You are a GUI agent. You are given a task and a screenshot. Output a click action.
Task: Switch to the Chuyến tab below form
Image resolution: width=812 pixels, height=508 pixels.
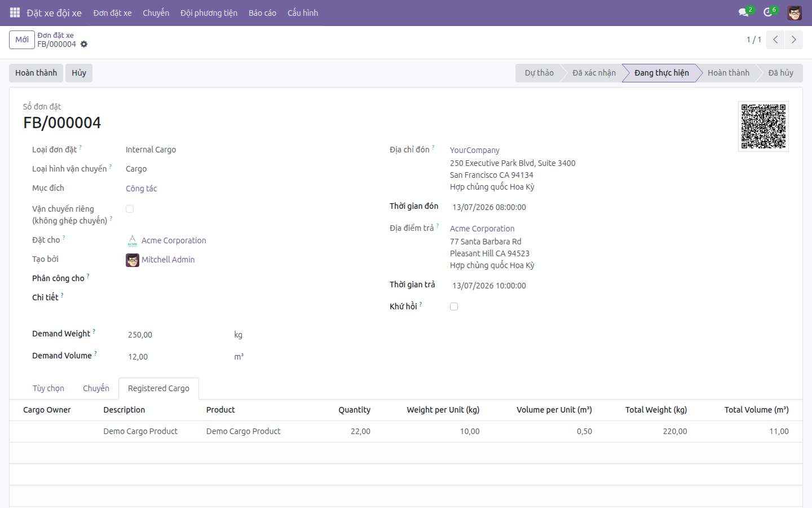tap(96, 388)
